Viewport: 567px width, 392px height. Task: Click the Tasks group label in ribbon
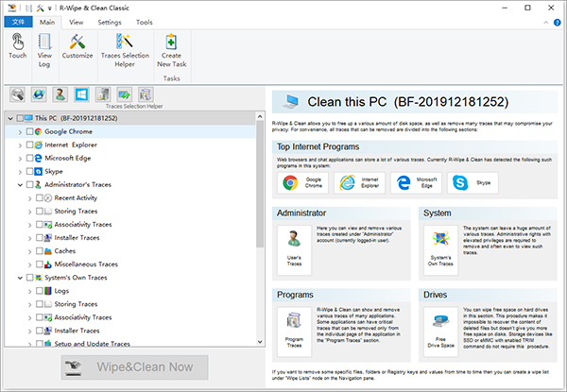pos(171,78)
